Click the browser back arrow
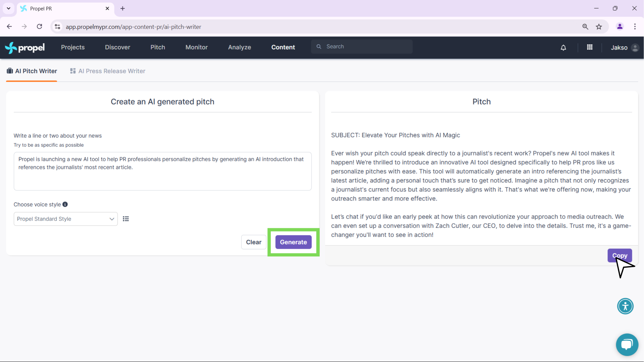 pos(9,26)
